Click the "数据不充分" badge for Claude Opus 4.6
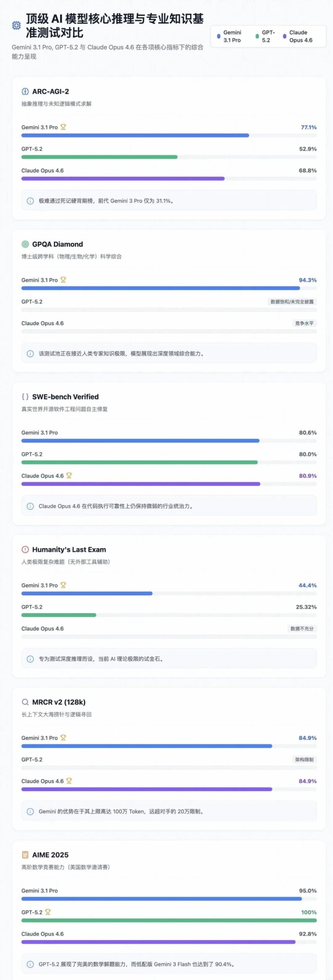Viewport: 333px width, 980px height. (x=302, y=629)
